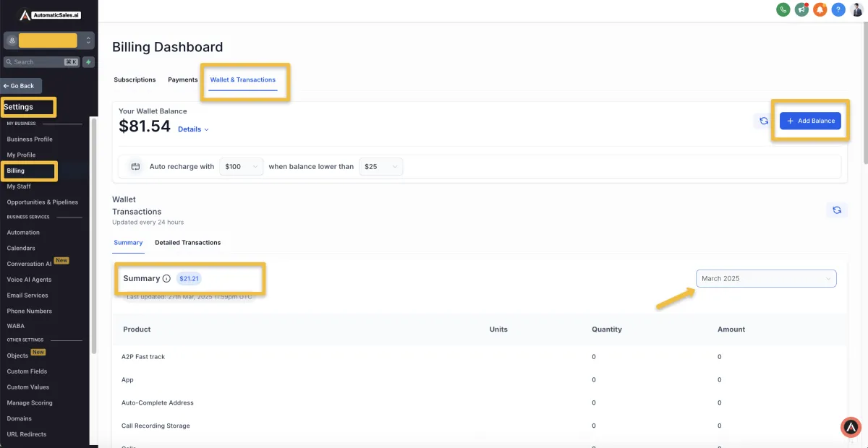Open the March 2025 month selector
The image size is (868, 448).
pyautogui.click(x=766, y=278)
